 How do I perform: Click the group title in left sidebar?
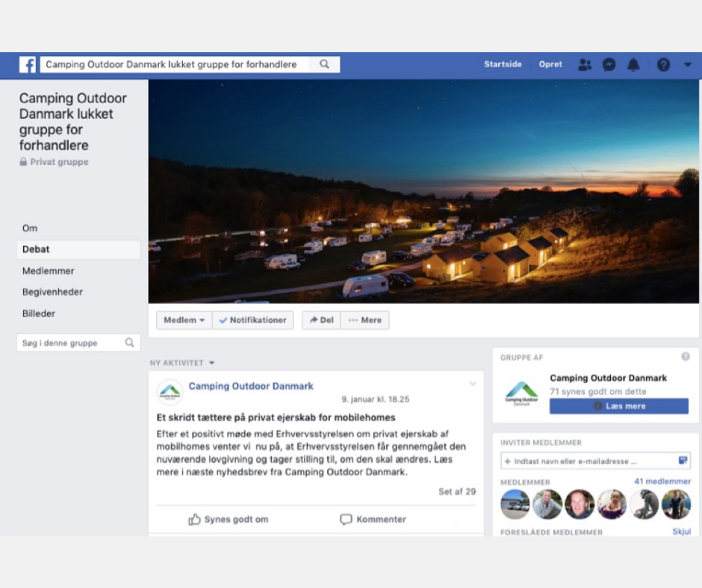(x=73, y=122)
